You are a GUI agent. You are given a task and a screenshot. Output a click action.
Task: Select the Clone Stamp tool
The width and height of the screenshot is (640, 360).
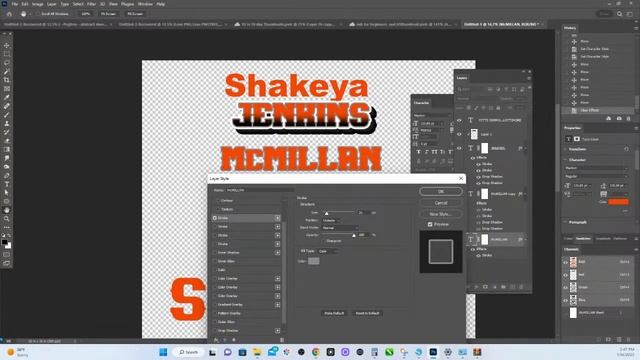7,123
